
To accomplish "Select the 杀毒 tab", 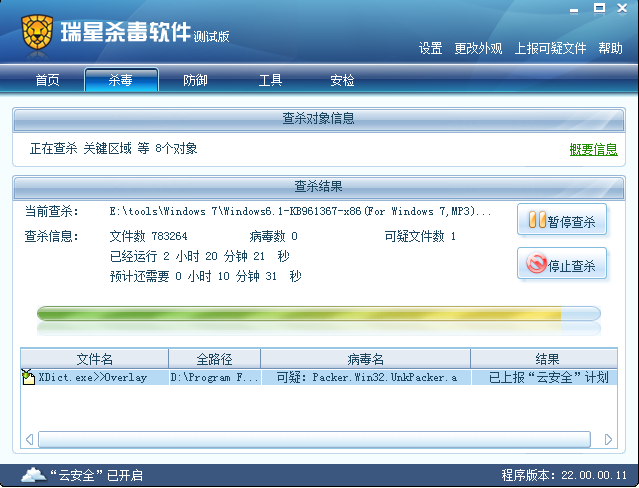I will 121,79.
